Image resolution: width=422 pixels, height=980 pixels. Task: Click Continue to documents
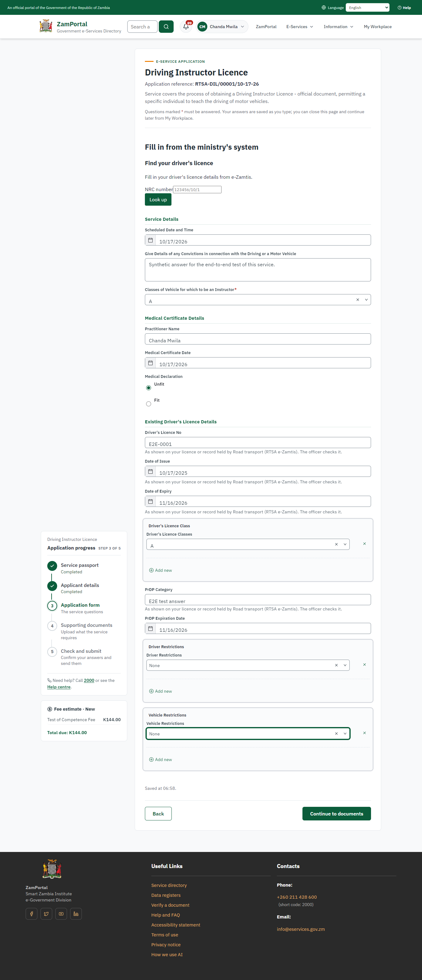[x=336, y=814]
